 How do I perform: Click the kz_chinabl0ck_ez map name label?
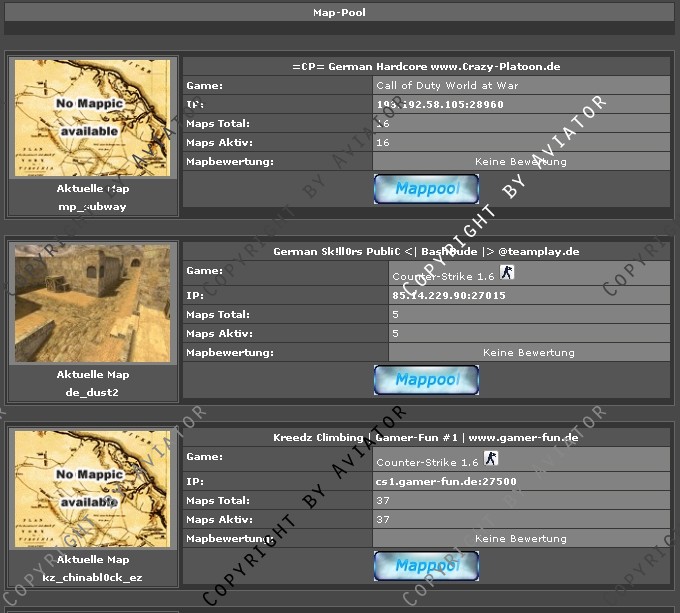tap(93, 578)
